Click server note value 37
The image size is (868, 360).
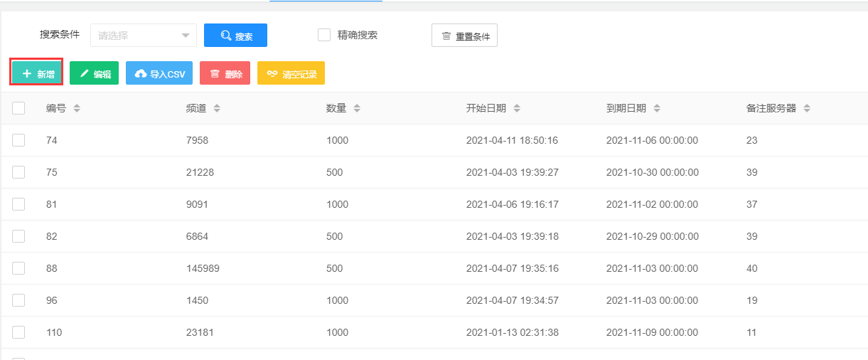pyautogui.click(x=752, y=204)
